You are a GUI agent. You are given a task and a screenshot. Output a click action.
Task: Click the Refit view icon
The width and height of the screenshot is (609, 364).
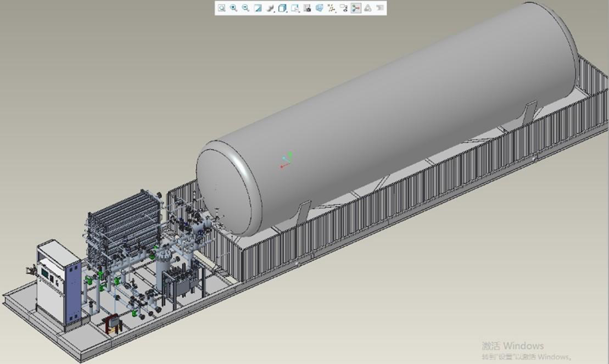pos(221,8)
